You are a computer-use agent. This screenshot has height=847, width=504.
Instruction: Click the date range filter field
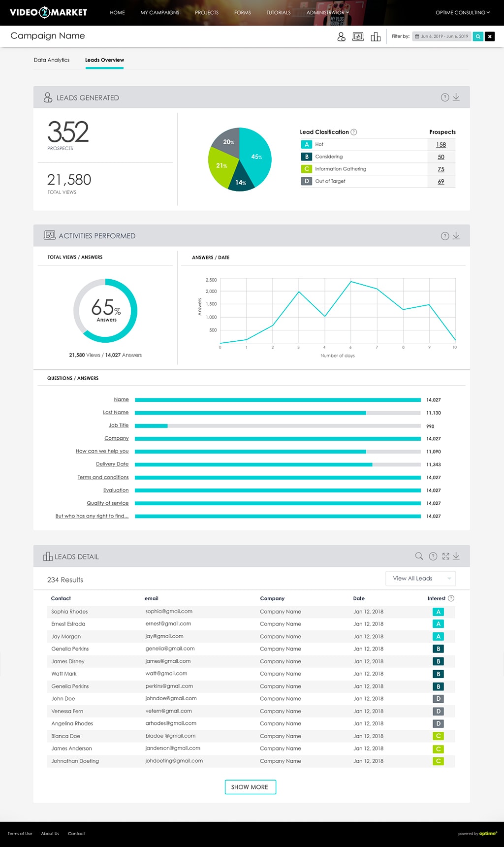pos(441,36)
